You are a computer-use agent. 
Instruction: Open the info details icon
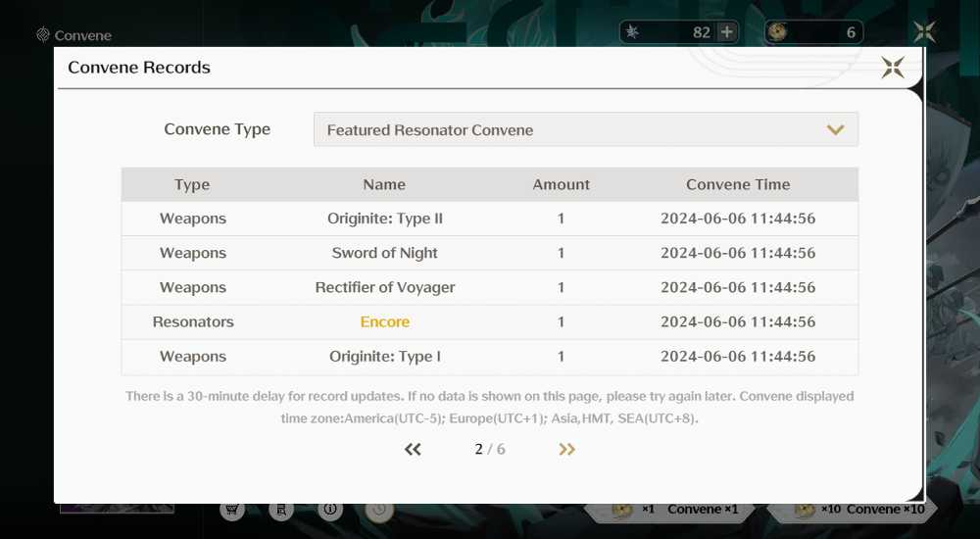click(330, 510)
